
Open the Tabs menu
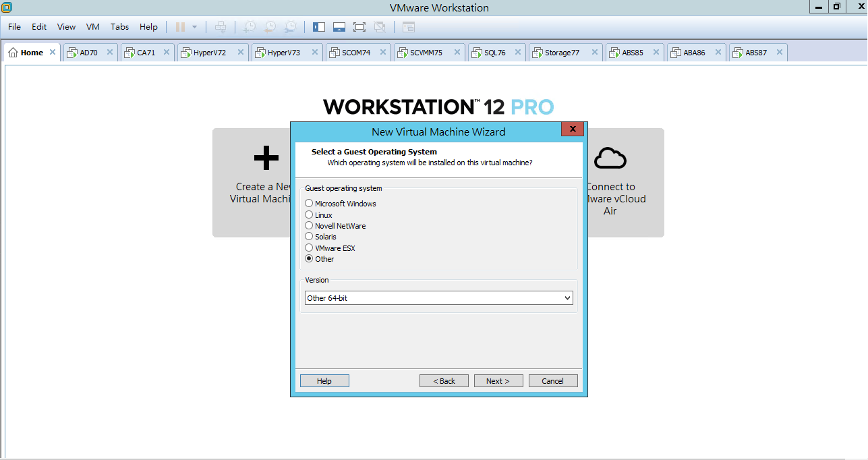(x=119, y=27)
